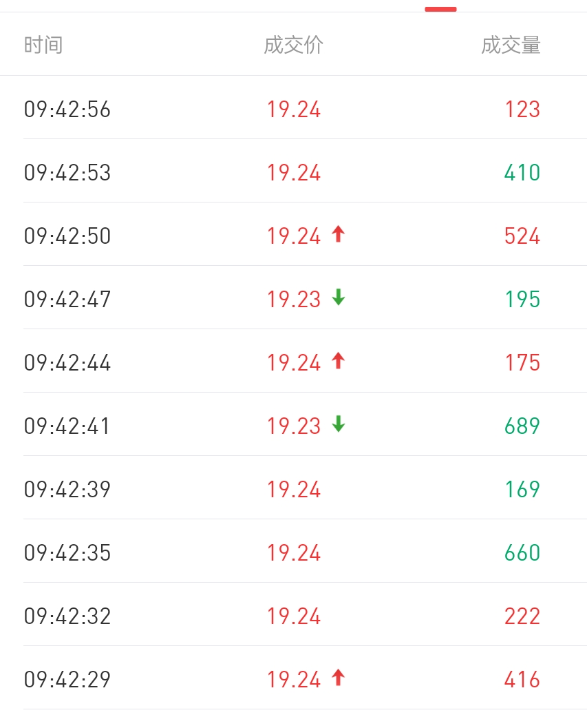Click the red up arrow at 09:42:29
Viewport: 587px width, 728px height.
click(x=338, y=678)
